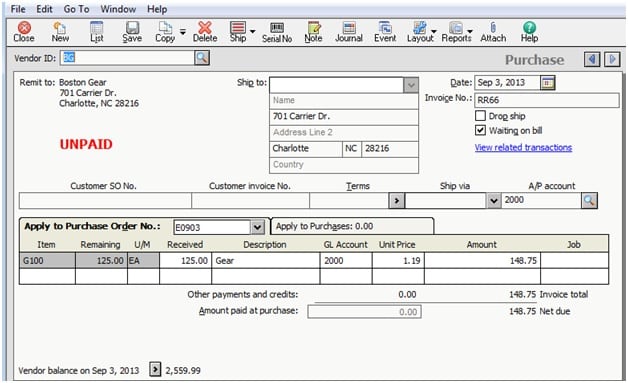The image size is (628, 383).
Task: Add a note with Note icon
Action: click(313, 32)
